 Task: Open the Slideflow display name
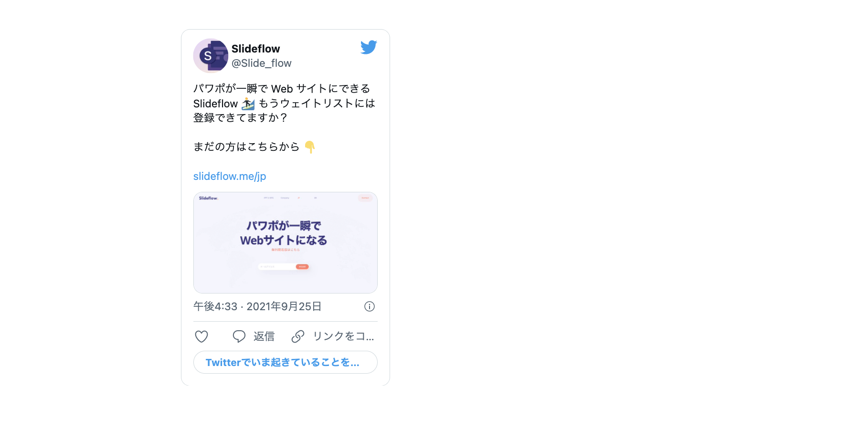256,49
